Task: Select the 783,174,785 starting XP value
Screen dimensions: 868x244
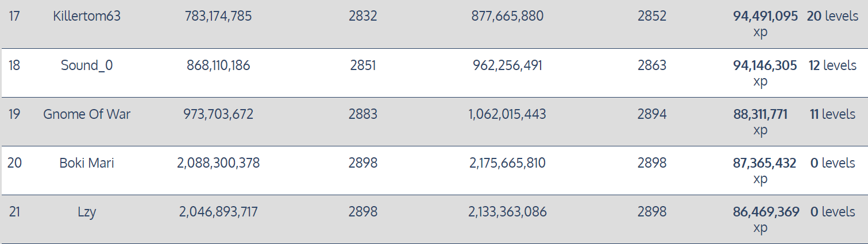Action: pyautogui.click(x=218, y=17)
